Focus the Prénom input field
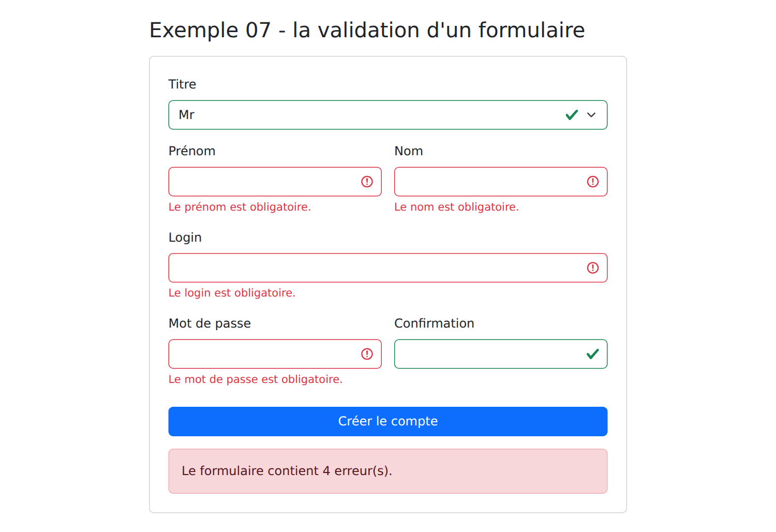 pos(275,182)
